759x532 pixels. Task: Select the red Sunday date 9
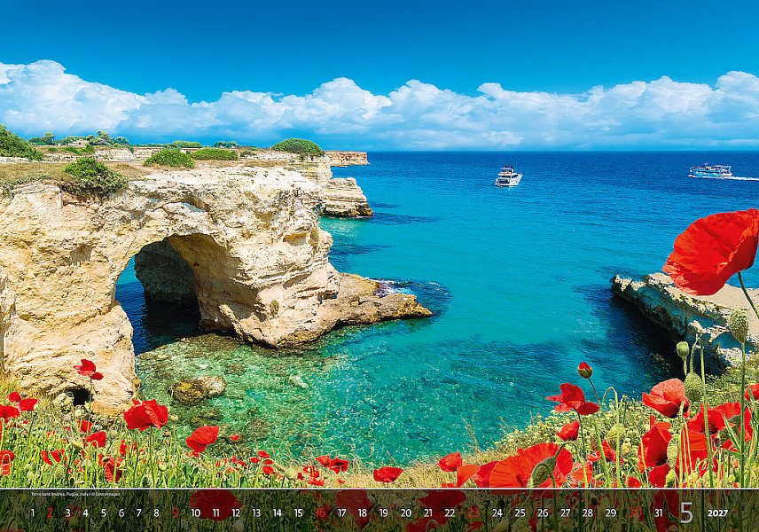pos(176,513)
